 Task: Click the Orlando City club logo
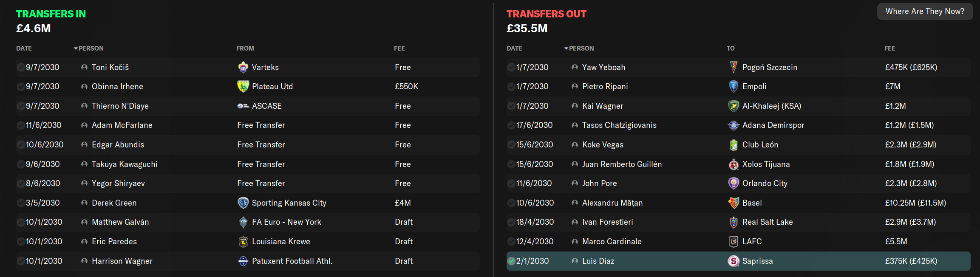734,183
